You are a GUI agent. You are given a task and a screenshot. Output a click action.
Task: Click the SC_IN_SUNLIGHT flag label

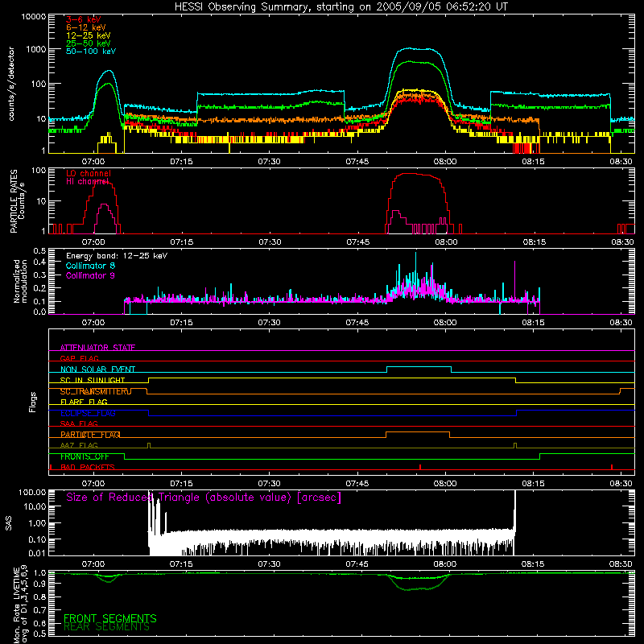93,380
